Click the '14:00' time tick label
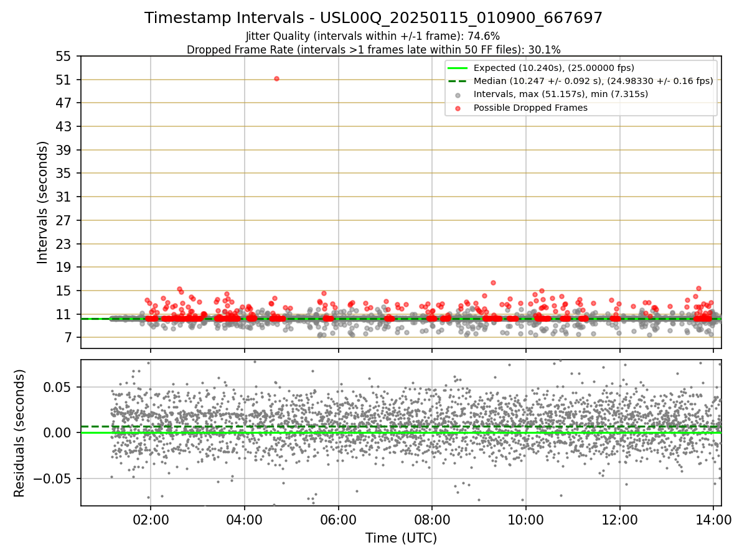747x560 pixels. coord(714,519)
